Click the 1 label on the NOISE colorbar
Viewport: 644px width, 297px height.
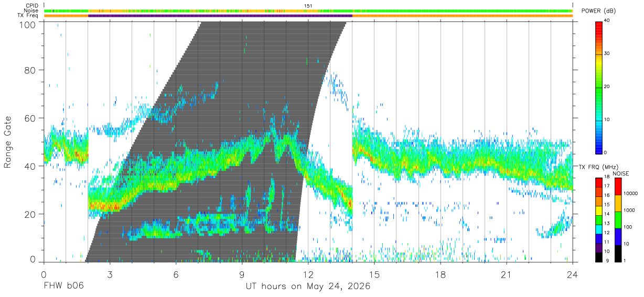[x=625, y=261]
